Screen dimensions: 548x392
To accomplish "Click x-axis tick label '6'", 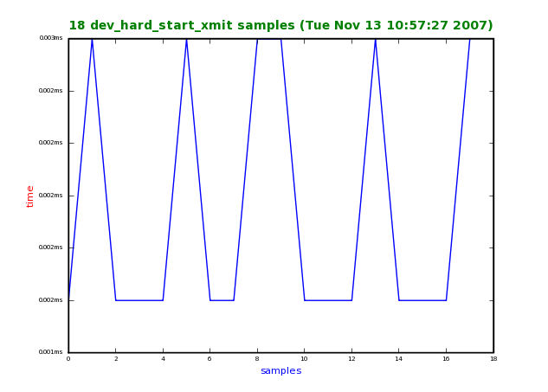I will pyautogui.click(x=210, y=359).
